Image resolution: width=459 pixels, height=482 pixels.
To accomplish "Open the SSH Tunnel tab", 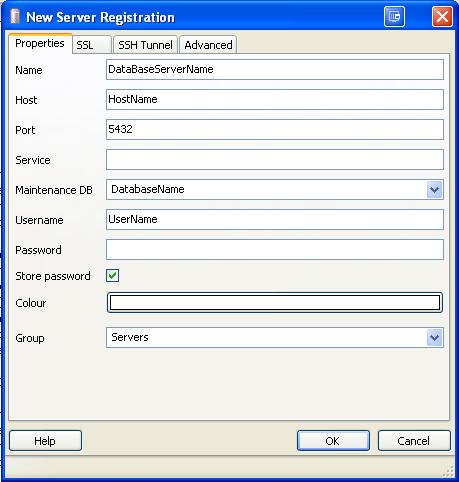I will (145, 45).
